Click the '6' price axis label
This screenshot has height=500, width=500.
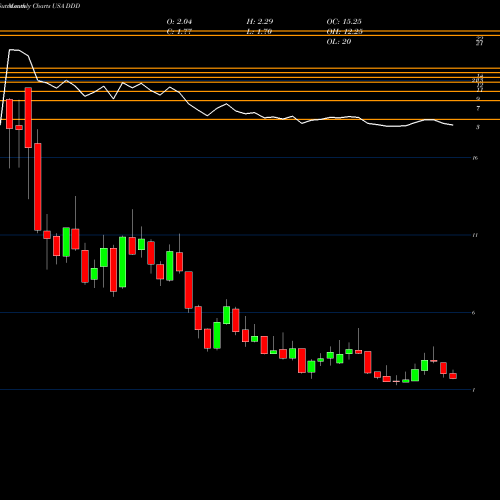click(x=473, y=313)
